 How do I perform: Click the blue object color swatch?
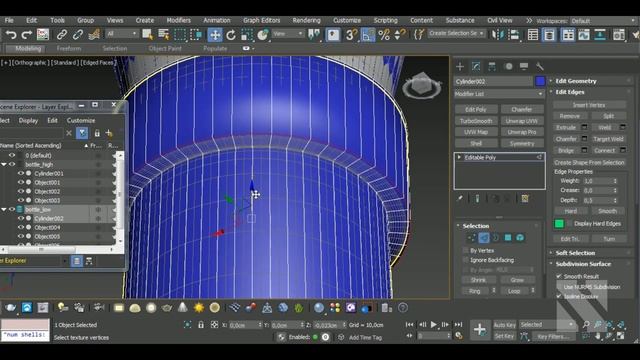[540, 81]
